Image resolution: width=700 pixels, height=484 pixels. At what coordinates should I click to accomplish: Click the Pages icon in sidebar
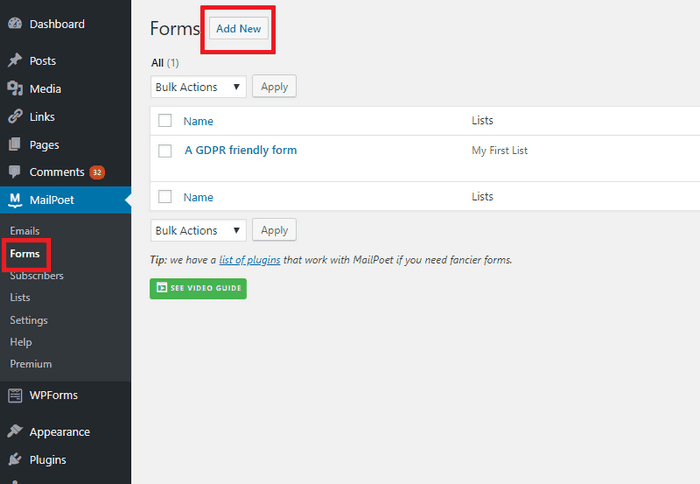(x=15, y=144)
